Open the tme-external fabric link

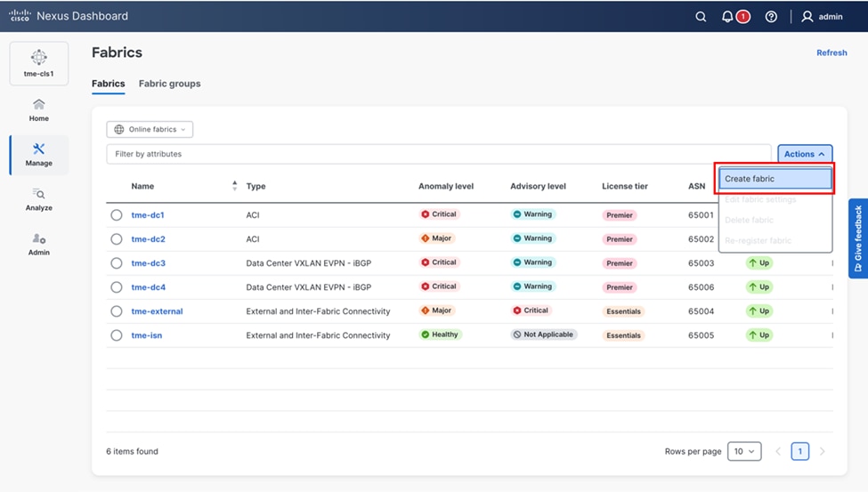[157, 311]
